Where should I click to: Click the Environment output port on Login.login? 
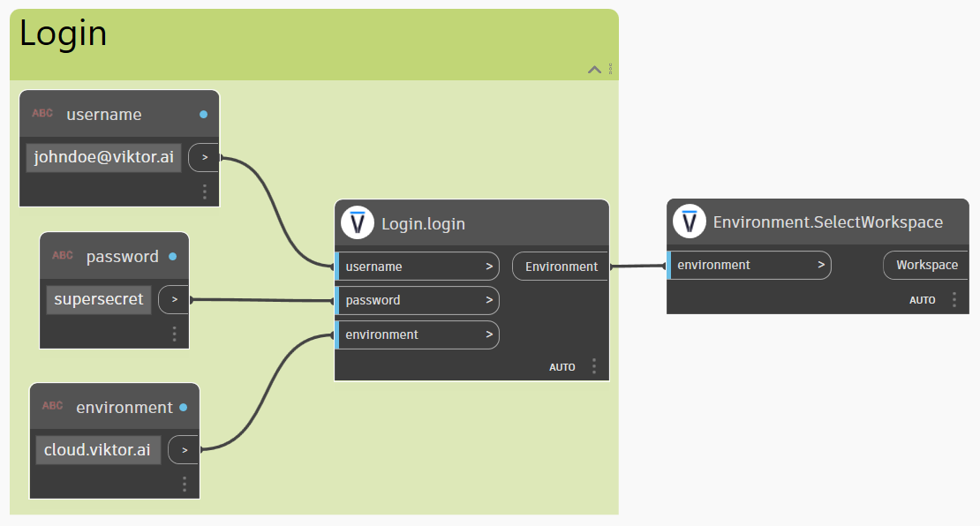click(x=561, y=267)
